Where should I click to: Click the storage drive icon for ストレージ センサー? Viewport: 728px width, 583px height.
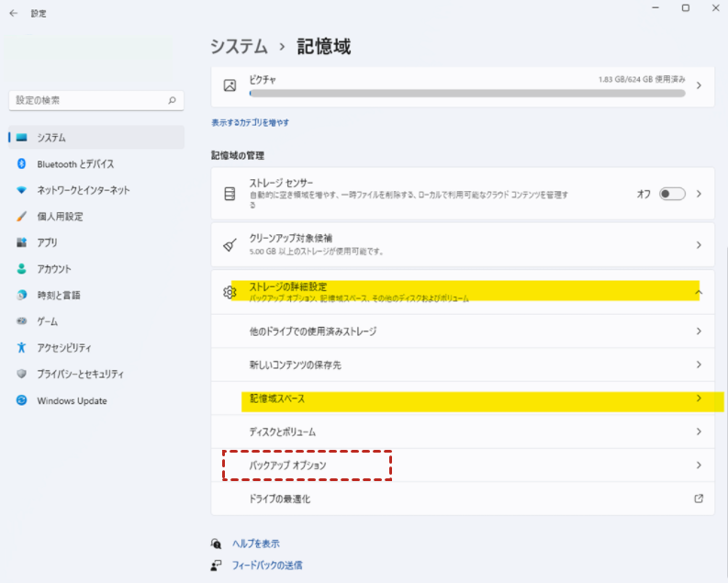(230, 194)
